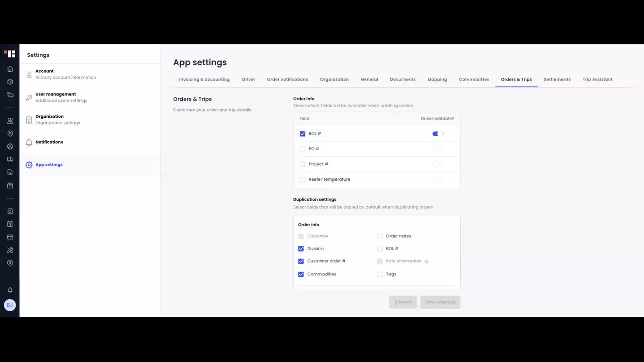Click the gear icon beside App settings
The height and width of the screenshot is (362, 644).
[29, 165]
